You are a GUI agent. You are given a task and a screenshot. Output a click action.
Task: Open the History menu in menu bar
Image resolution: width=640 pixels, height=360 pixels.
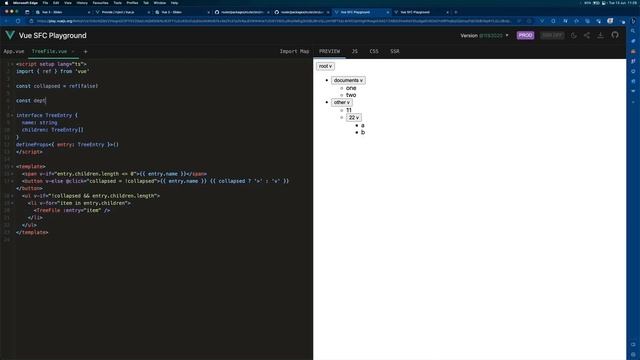[82, 3]
